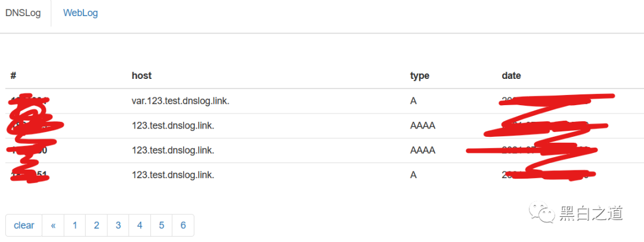This screenshot has height=242, width=644.
Task: Go to previous page with « arrow
Action: coord(54,225)
